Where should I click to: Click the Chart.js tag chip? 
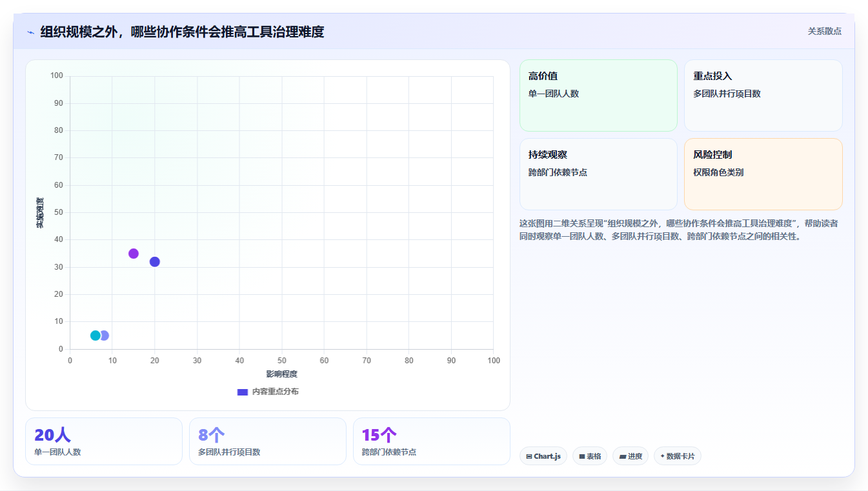[x=543, y=456]
